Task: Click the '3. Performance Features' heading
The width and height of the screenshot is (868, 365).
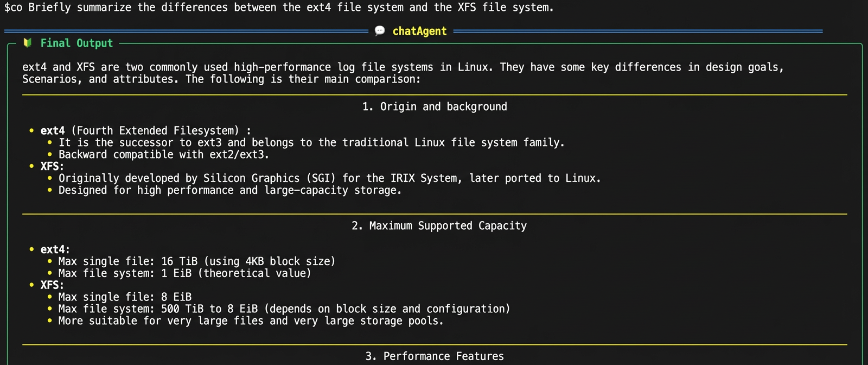Action: pyautogui.click(x=435, y=356)
